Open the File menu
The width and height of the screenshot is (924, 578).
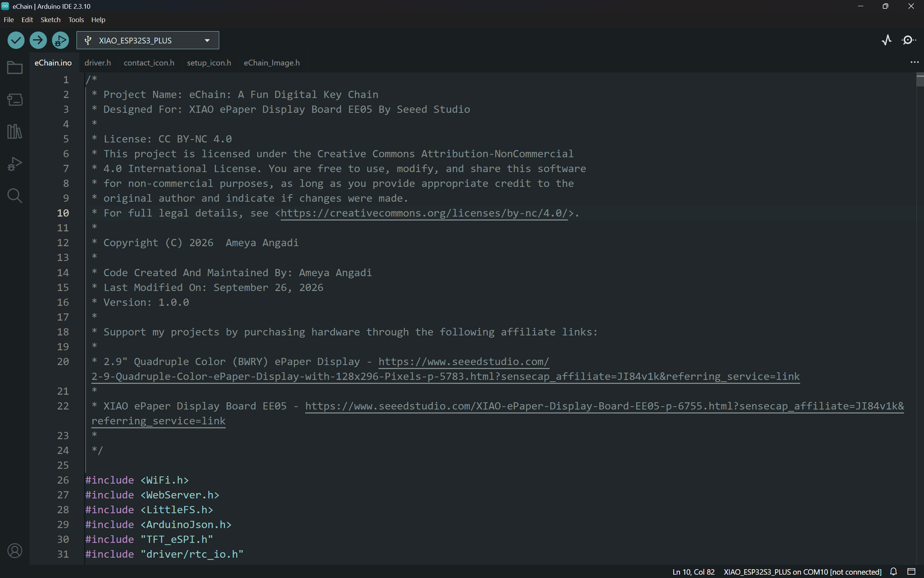8,20
